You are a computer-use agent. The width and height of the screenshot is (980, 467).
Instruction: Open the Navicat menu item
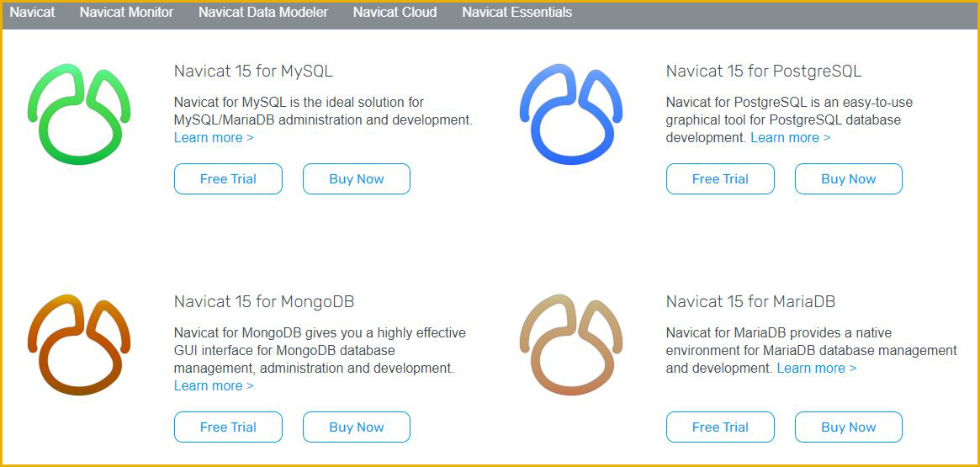(x=33, y=13)
